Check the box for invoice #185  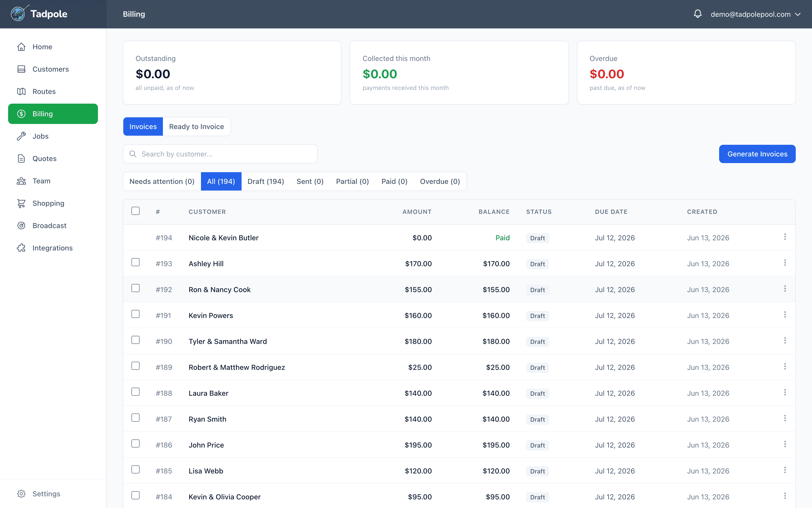coord(136,469)
